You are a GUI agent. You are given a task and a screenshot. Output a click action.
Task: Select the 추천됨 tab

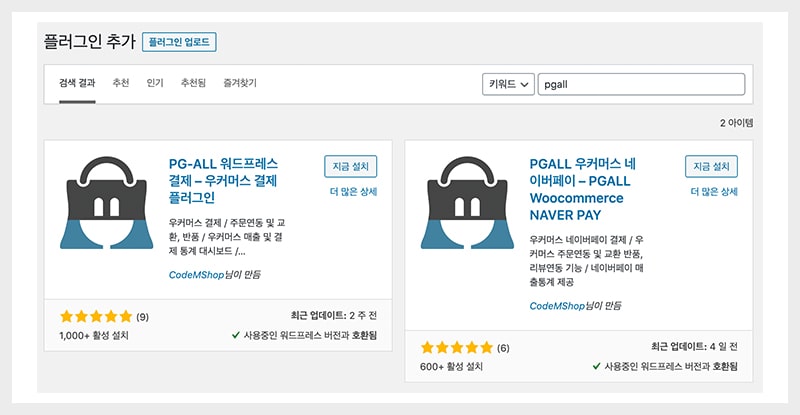[193, 84]
